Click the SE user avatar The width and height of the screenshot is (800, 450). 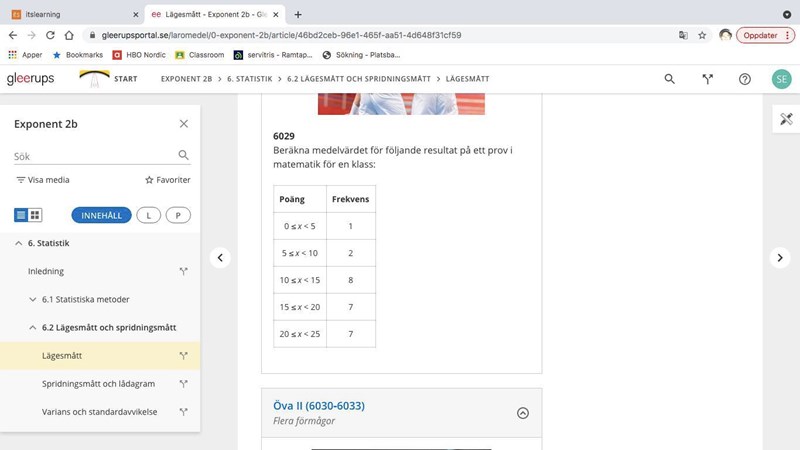[x=781, y=79]
